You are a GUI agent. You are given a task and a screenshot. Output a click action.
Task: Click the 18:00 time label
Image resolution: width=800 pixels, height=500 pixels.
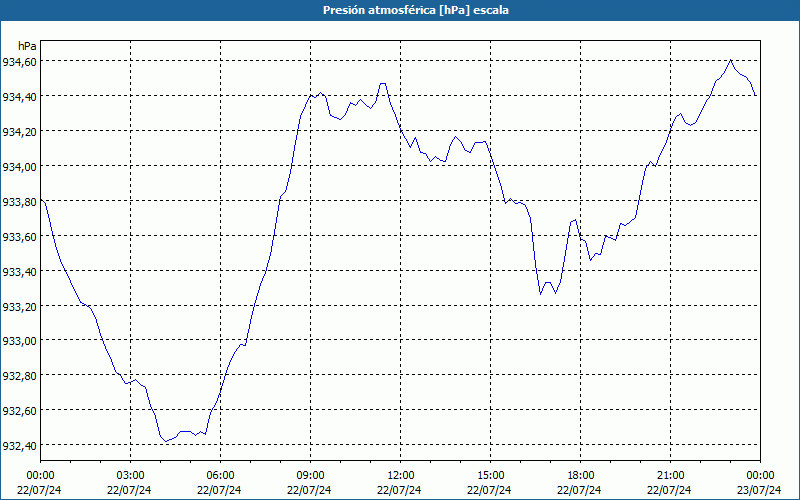click(581, 476)
